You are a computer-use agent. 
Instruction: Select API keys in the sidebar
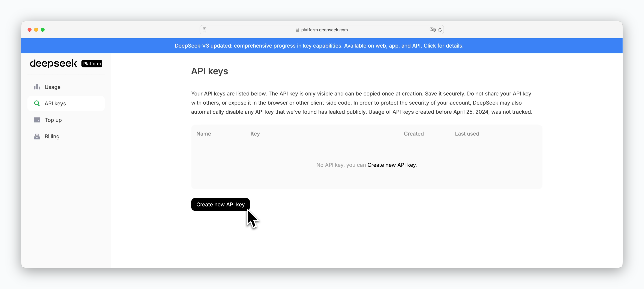(66, 104)
